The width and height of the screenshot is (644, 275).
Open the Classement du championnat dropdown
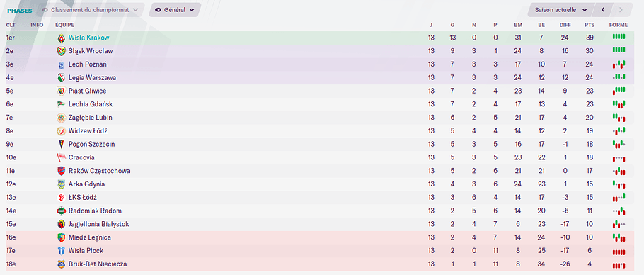coord(91,10)
